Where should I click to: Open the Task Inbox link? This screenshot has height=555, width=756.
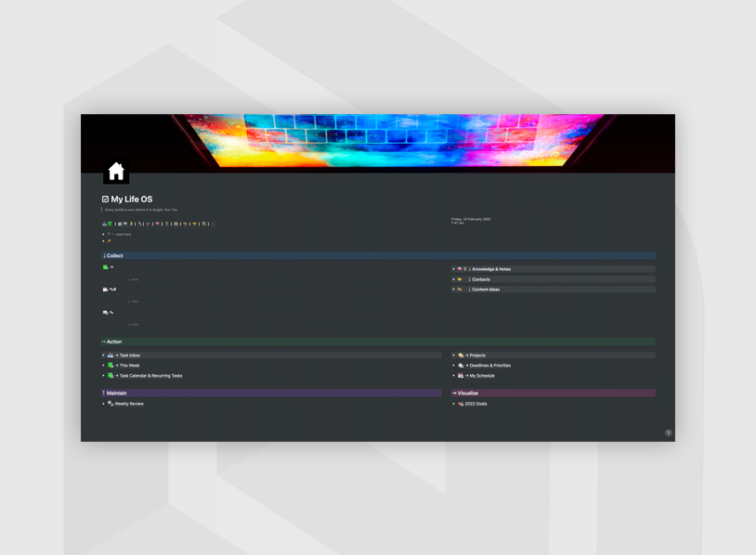pyautogui.click(x=127, y=355)
